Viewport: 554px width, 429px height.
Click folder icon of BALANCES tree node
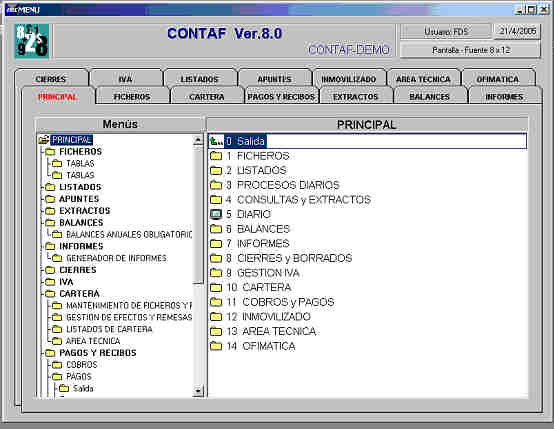pos(50,223)
